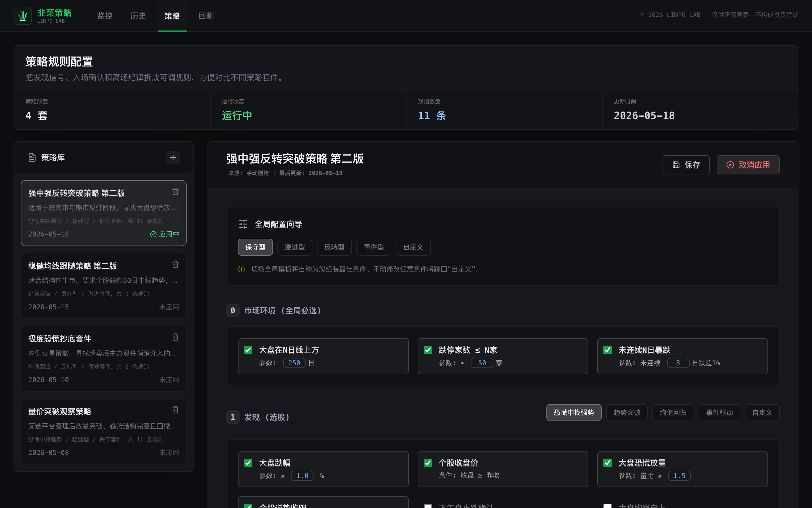812x508 pixels.
Task: Uncheck 大盘在N日线上方 condition
Action: tap(248, 350)
